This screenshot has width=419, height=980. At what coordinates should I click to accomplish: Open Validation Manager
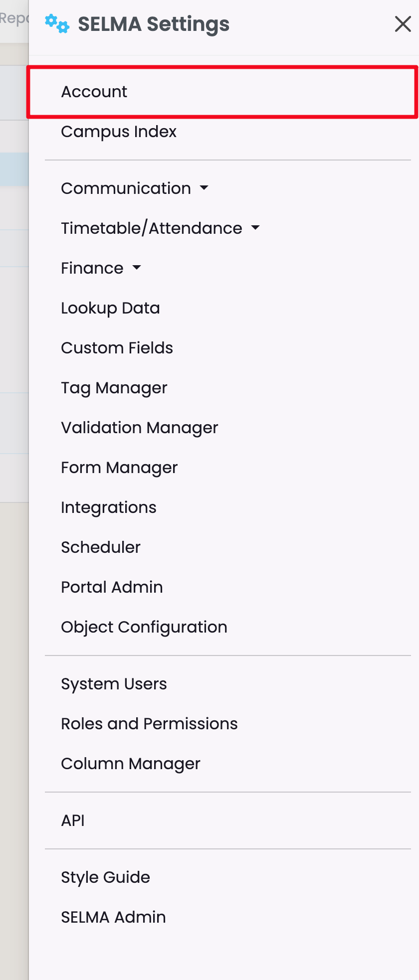click(139, 428)
